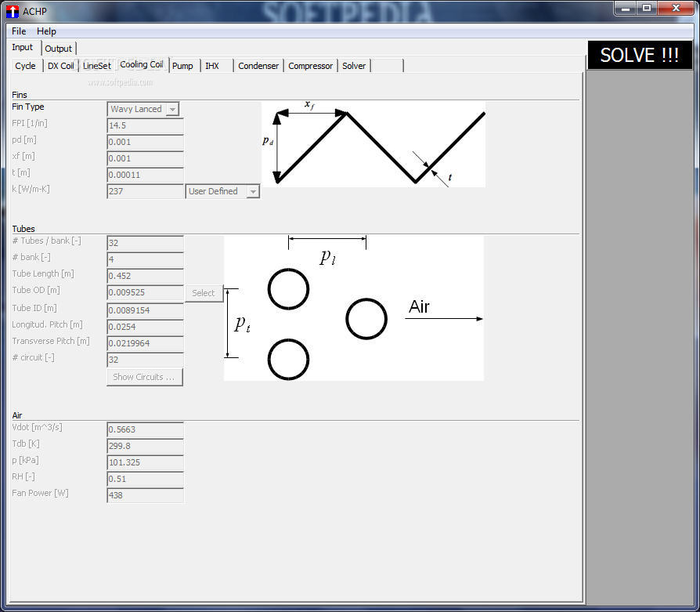Click the Tube Length input field

pyautogui.click(x=145, y=277)
